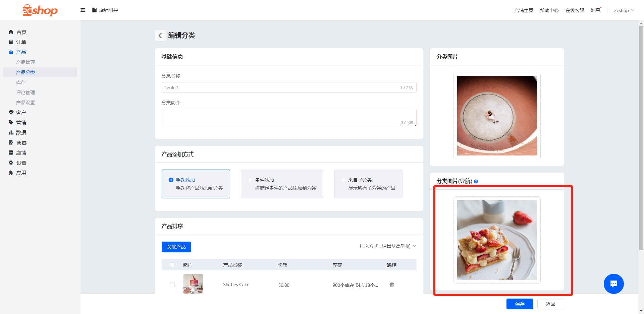
Task: Open 消息 notifications
Action: [x=596, y=10]
